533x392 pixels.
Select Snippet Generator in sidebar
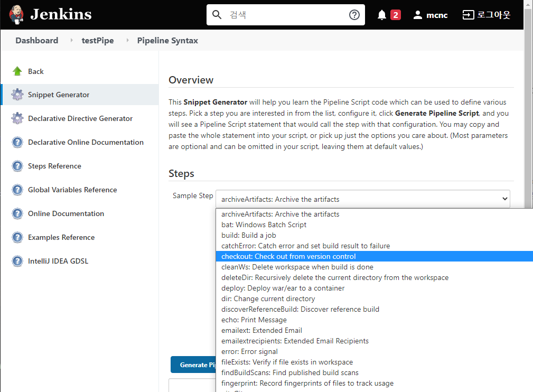tap(59, 95)
